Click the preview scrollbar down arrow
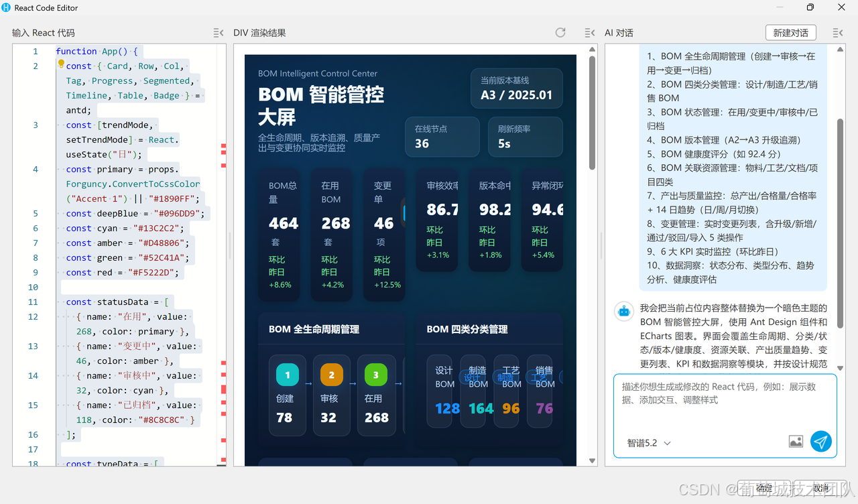Image resolution: width=858 pixels, height=504 pixels. pyautogui.click(x=592, y=460)
